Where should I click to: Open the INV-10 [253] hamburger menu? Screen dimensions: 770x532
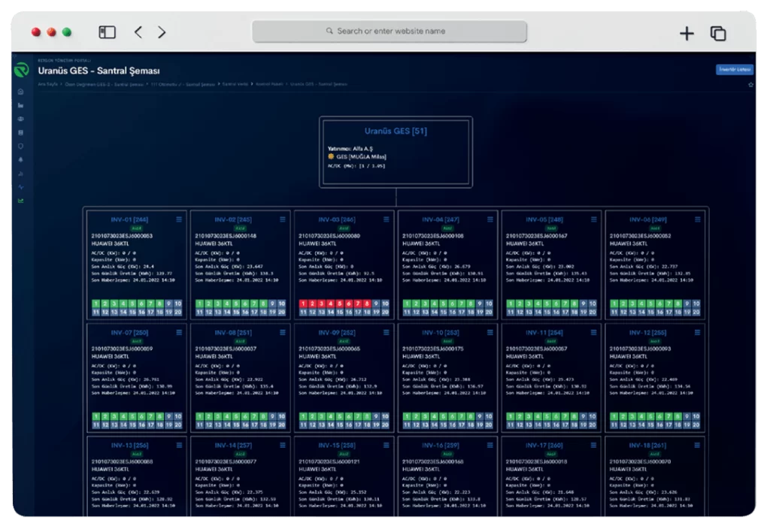tap(490, 332)
